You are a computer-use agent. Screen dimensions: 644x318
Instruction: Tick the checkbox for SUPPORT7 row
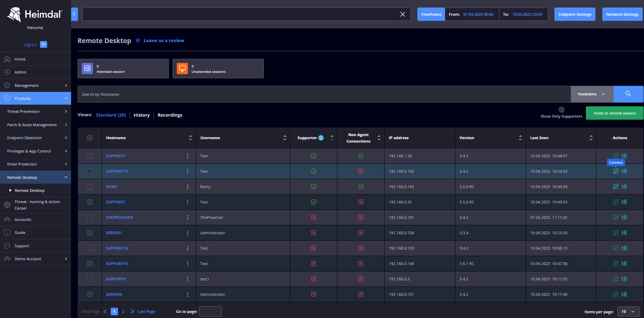point(90,156)
